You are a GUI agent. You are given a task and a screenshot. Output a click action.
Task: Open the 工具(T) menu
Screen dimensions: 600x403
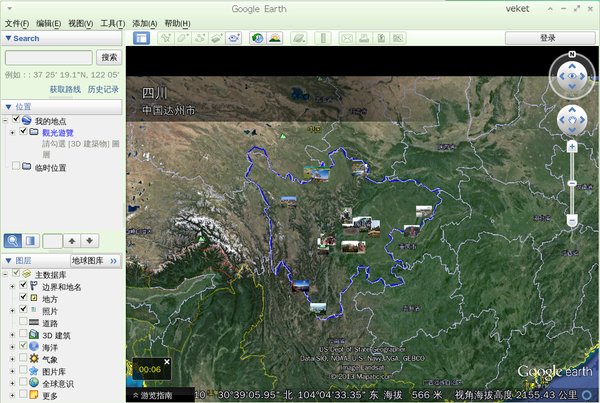[x=112, y=23]
